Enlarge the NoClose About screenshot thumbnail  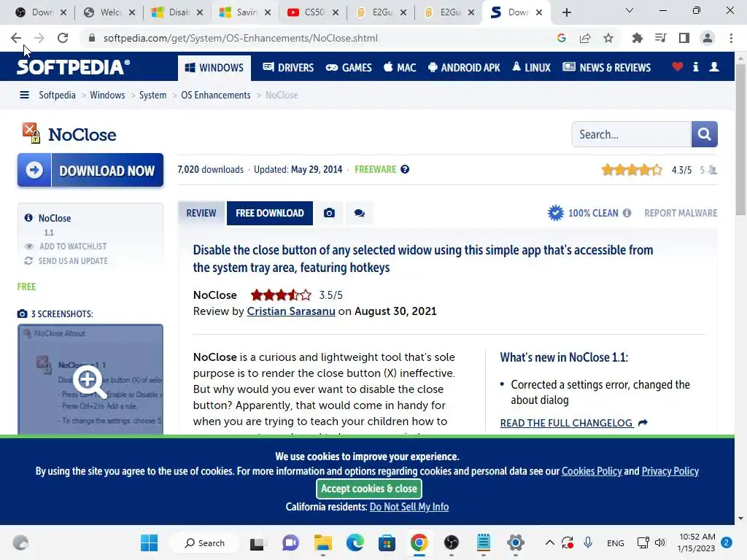pyautogui.click(x=90, y=379)
